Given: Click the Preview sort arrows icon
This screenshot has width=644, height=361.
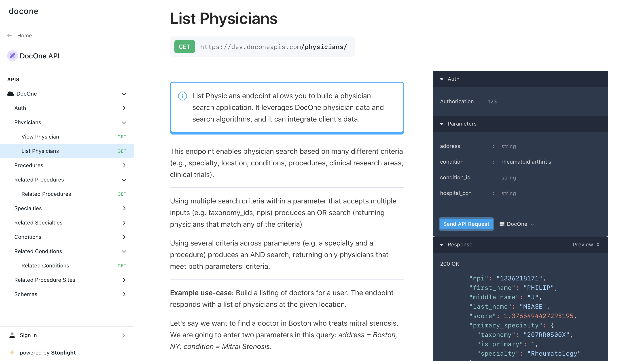Looking at the screenshot, I should (598, 244).
